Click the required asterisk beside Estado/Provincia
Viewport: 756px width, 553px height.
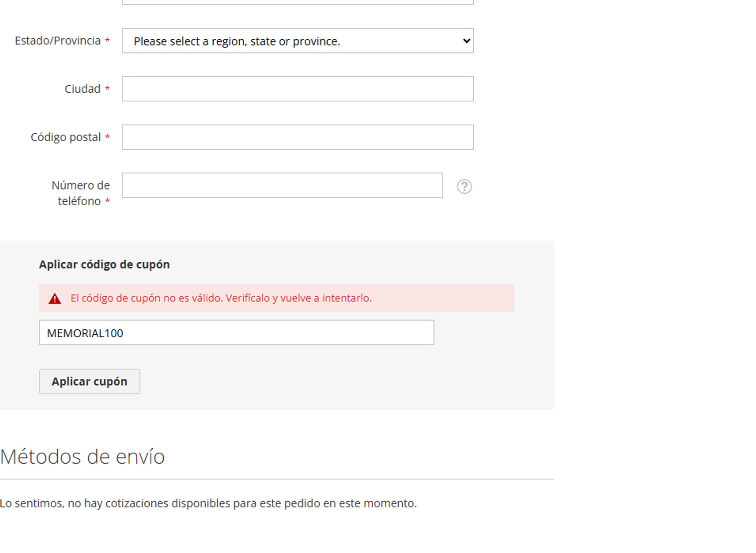click(107, 41)
